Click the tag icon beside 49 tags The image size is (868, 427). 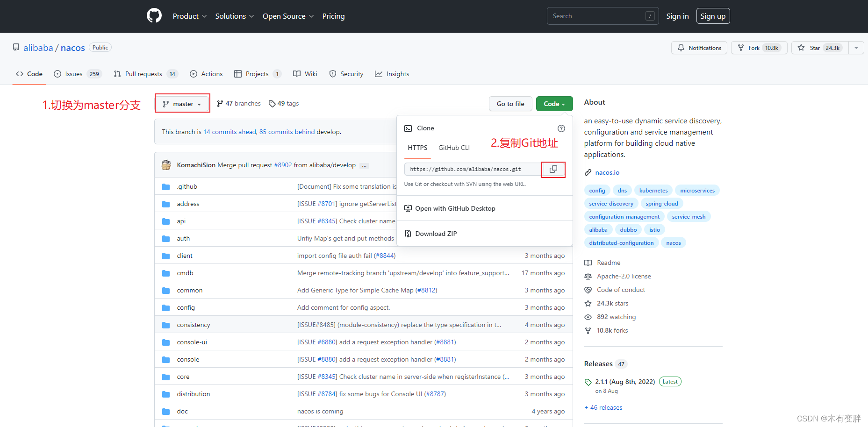272,104
